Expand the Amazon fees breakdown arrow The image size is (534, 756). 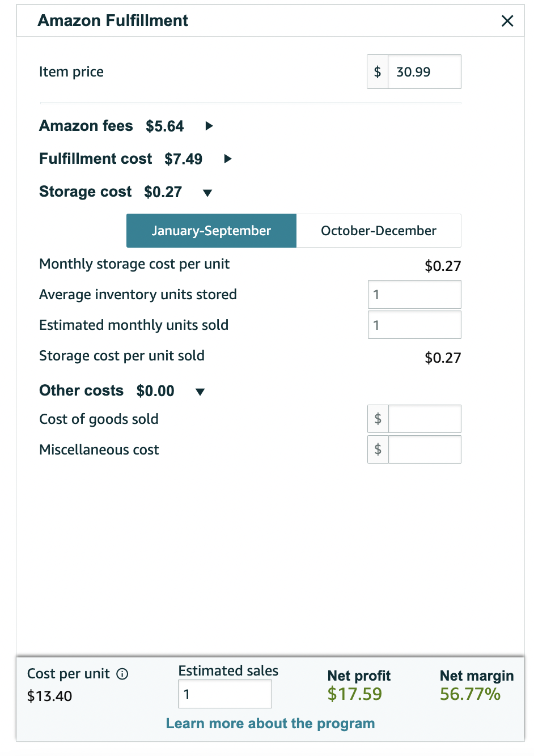pos(209,126)
